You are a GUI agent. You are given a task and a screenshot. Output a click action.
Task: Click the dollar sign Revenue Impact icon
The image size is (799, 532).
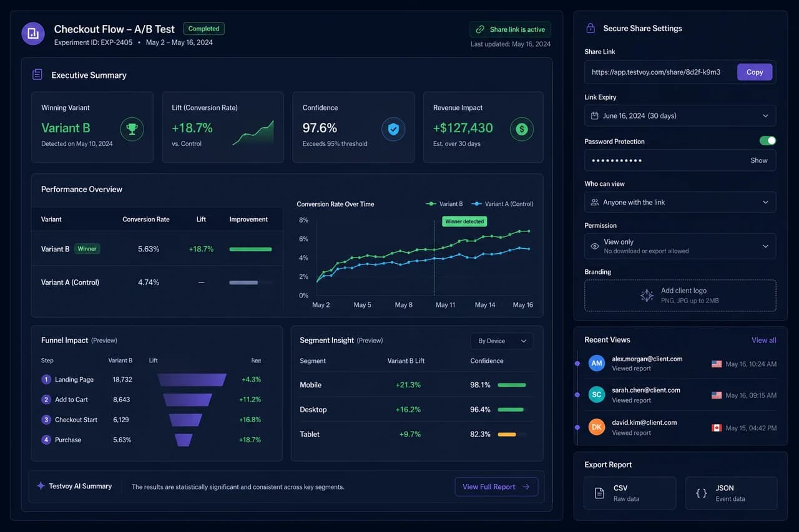[x=522, y=129]
